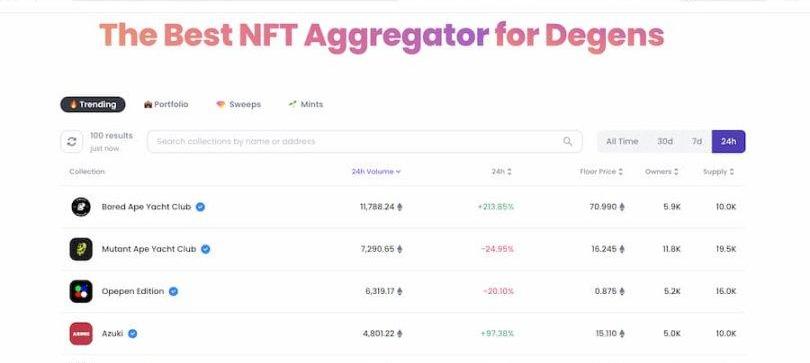The image size is (810, 363).
Task: Select the 30d time range option
Action: click(664, 141)
